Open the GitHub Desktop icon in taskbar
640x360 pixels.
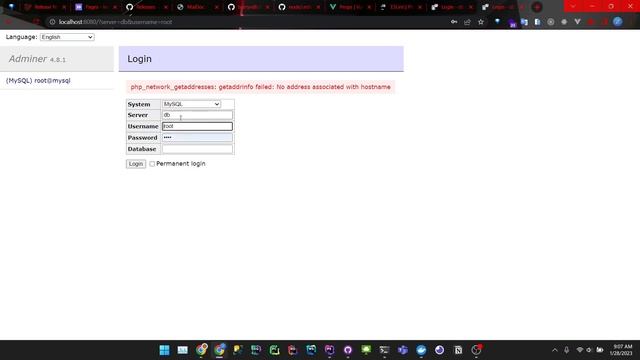tap(348, 350)
